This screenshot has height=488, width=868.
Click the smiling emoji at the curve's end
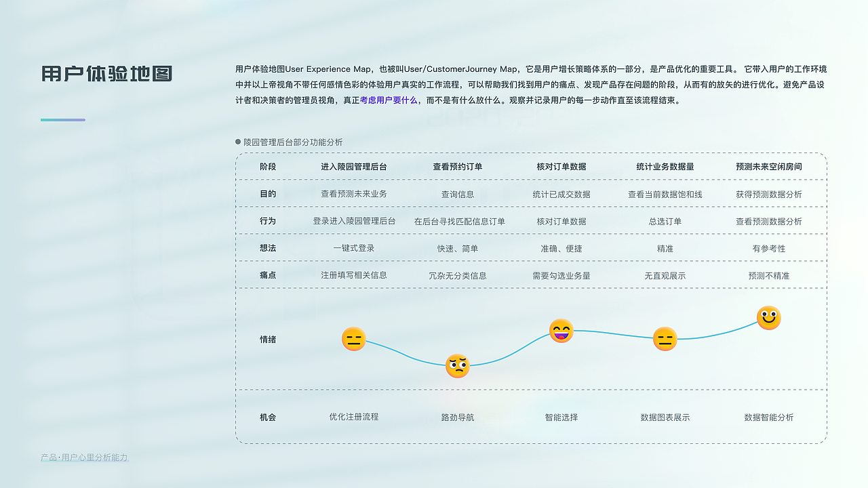pyautogui.click(x=768, y=317)
